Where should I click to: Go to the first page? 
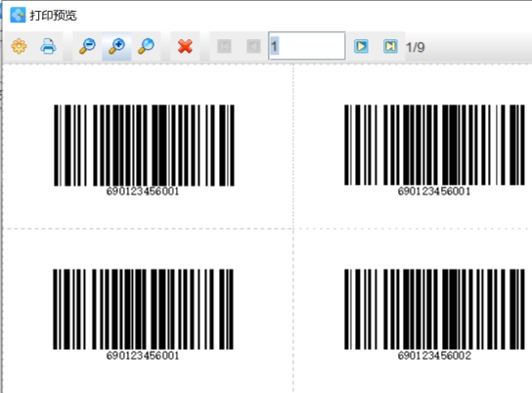pos(224,47)
